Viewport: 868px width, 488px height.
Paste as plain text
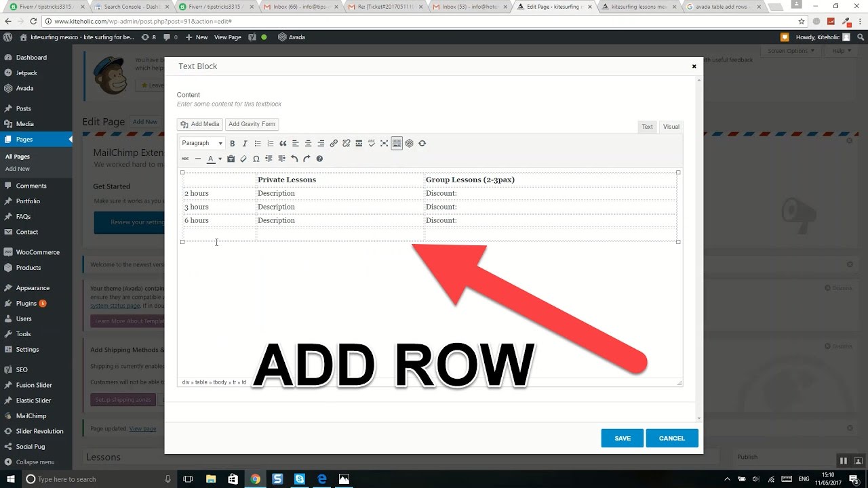click(231, 159)
